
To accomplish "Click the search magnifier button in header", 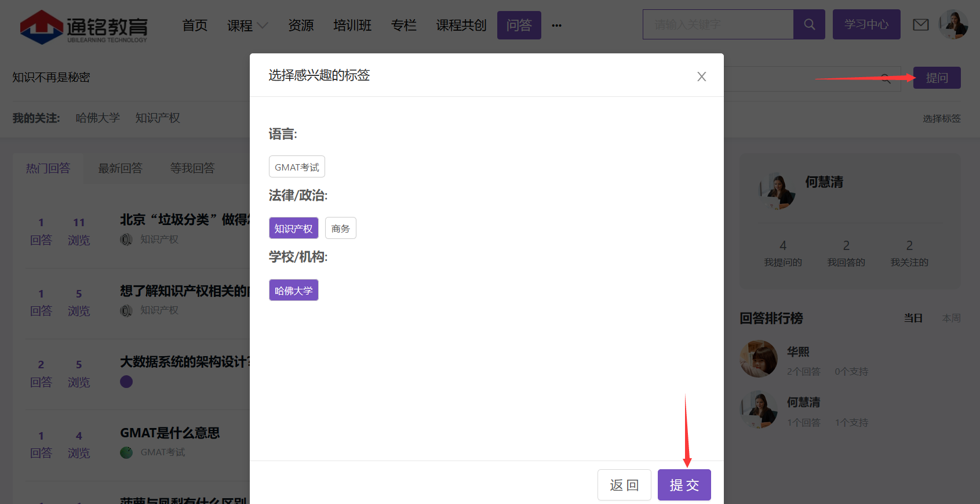I will (809, 24).
